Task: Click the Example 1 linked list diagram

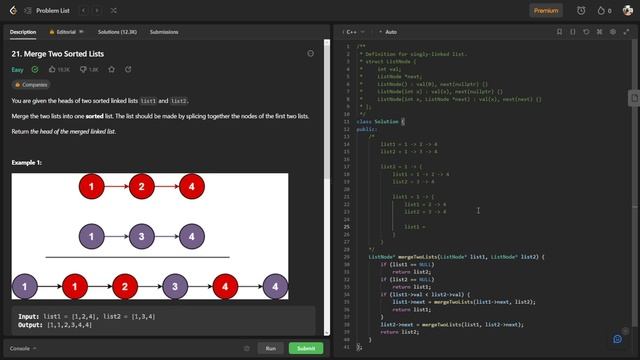Action: click(x=150, y=236)
